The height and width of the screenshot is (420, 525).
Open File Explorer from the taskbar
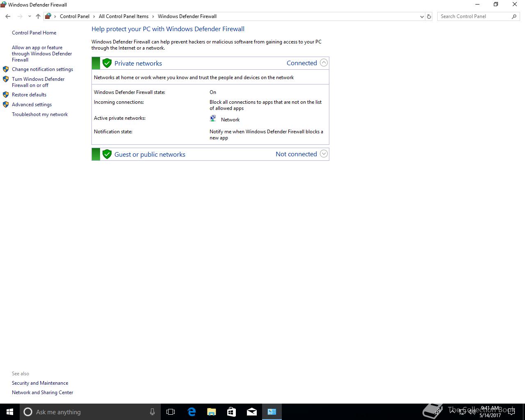tap(212, 412)
